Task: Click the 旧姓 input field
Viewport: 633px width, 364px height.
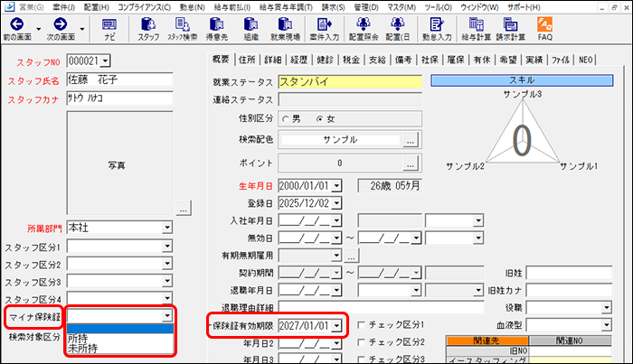Action: point(569,273)
